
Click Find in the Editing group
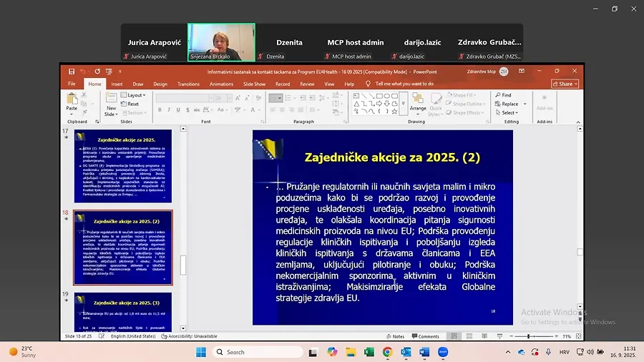[x=503, y=95]
